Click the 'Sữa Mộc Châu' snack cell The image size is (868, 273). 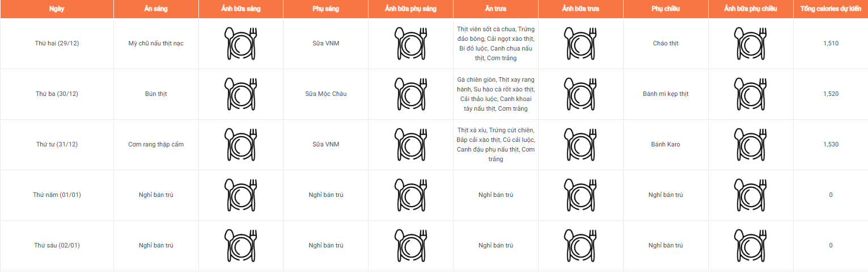[325, 94]
